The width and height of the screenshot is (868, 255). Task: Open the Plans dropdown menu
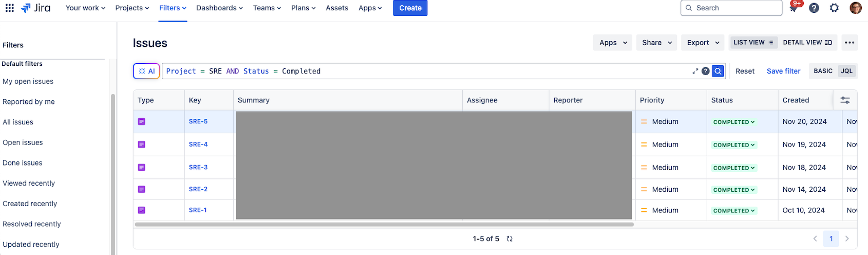click(x=304, y=8)
